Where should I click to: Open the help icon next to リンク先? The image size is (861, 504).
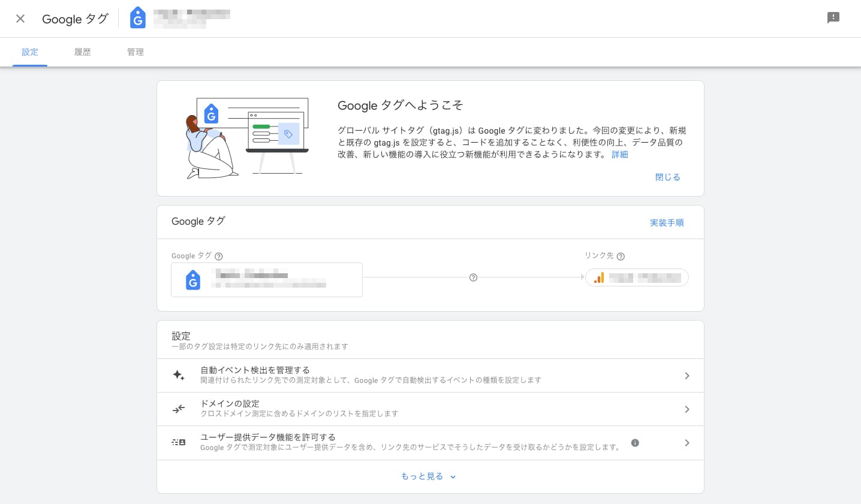tap(621, 256)
